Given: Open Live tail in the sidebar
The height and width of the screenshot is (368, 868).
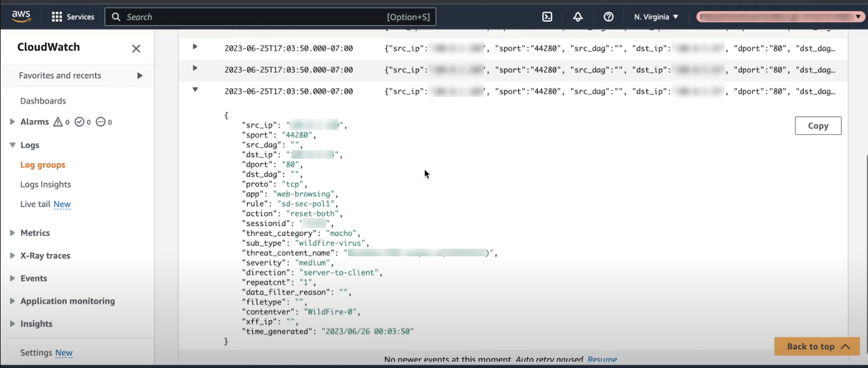Looking at the screenshot, I should tap(36, 204).
